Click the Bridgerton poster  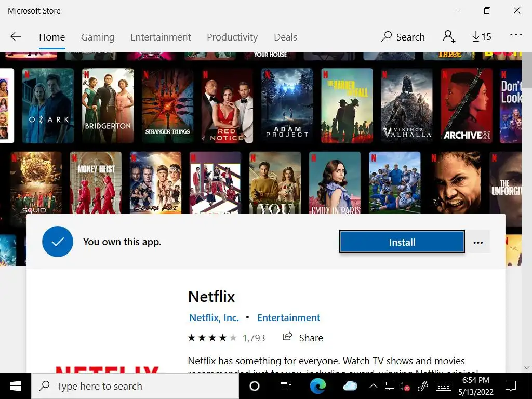pos(108,105)
